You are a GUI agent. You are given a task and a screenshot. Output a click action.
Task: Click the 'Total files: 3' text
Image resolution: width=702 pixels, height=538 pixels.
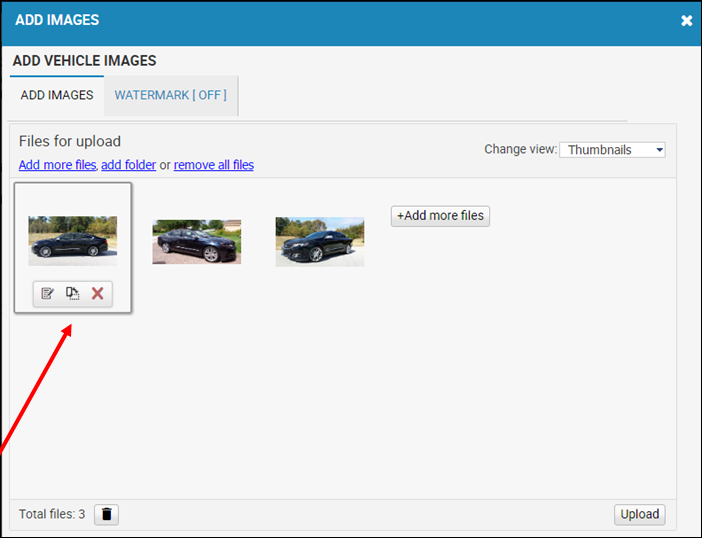pyautogui.click(x=52, y=514)
